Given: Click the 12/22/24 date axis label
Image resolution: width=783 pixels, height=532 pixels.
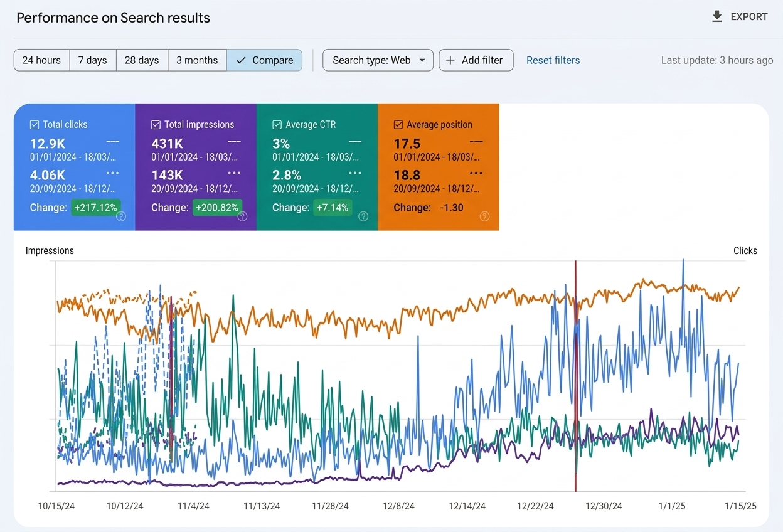Looking at the screenshot, I should (x=535, y=506).
